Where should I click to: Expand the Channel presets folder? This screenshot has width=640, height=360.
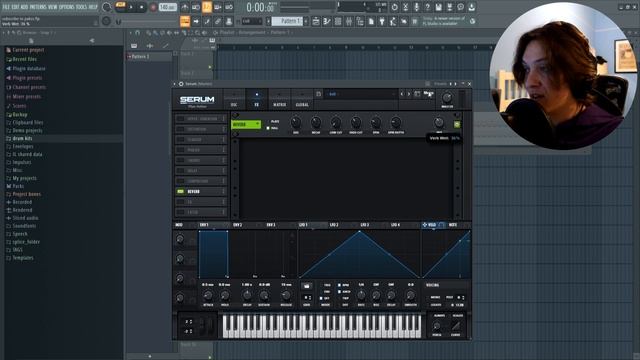point(29,87)
